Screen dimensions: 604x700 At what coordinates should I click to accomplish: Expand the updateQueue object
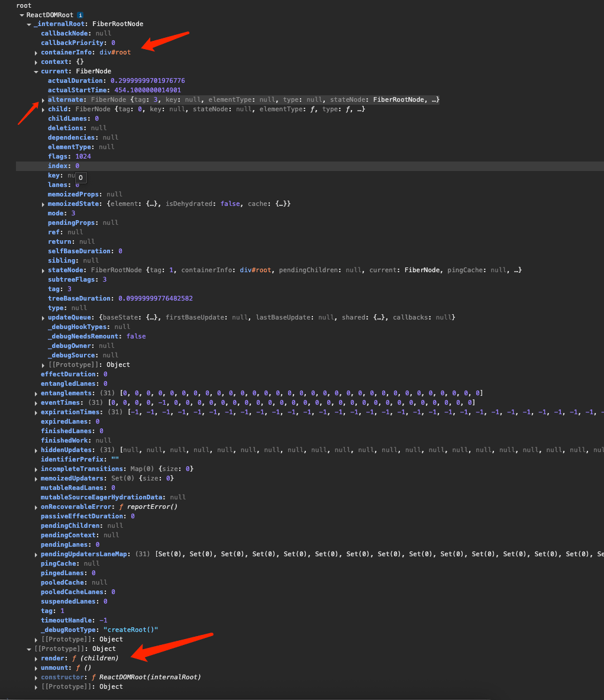(43, 318)
